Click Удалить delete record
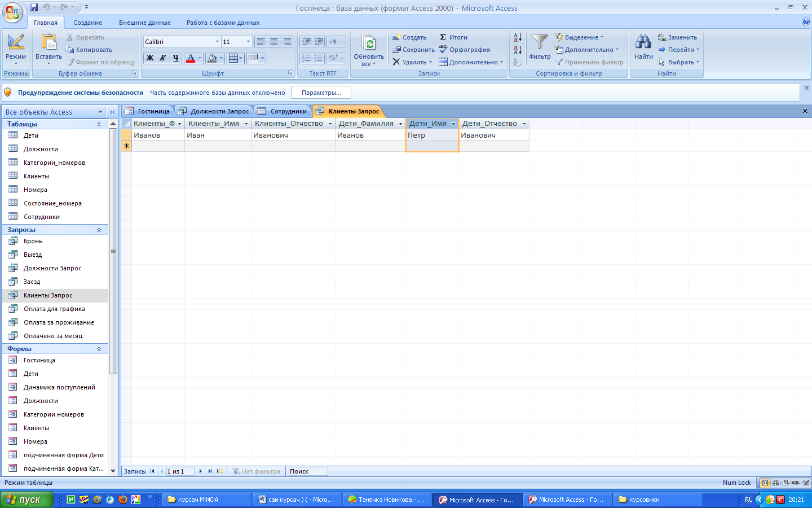The image size is (812, 508). click(412, 62)
